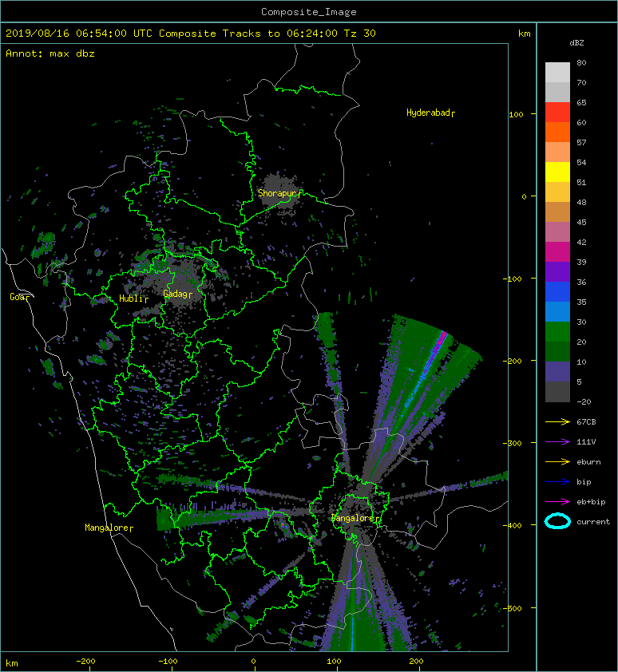Click the 67CB legend label

(x=586, y=422)
